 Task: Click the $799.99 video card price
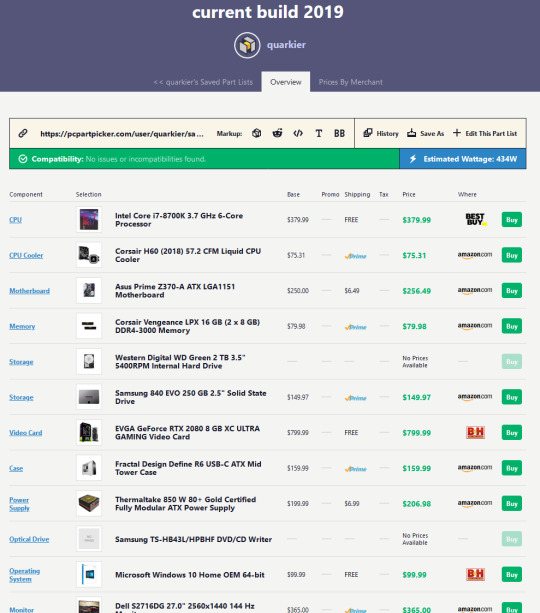pyautogui.click(x=416, y=433)
